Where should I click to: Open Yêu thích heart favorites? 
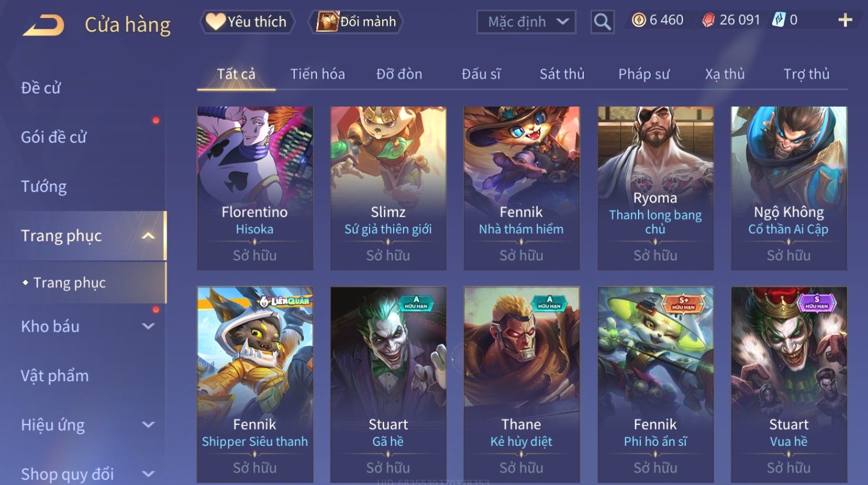[247, 22]
